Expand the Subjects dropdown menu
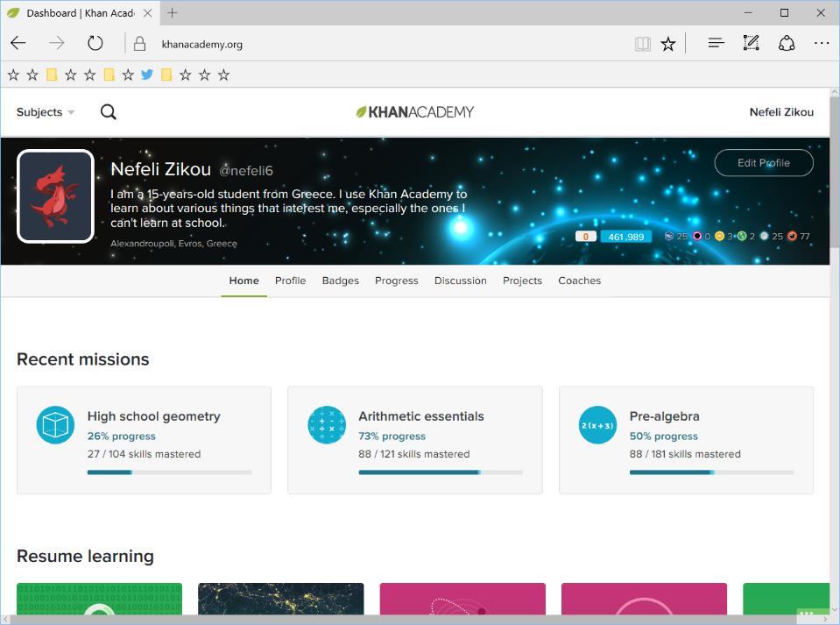Viewport: 840px width, 625px height. (45, 112)
